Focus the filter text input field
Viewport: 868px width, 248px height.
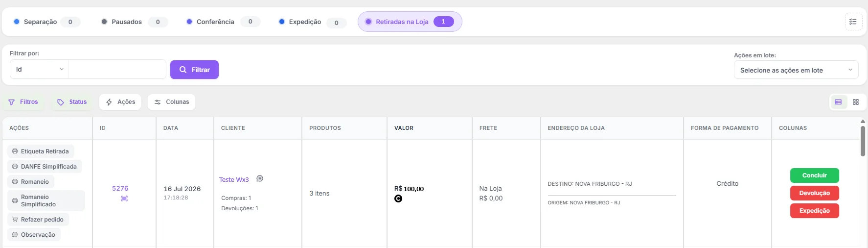(117, 69)
